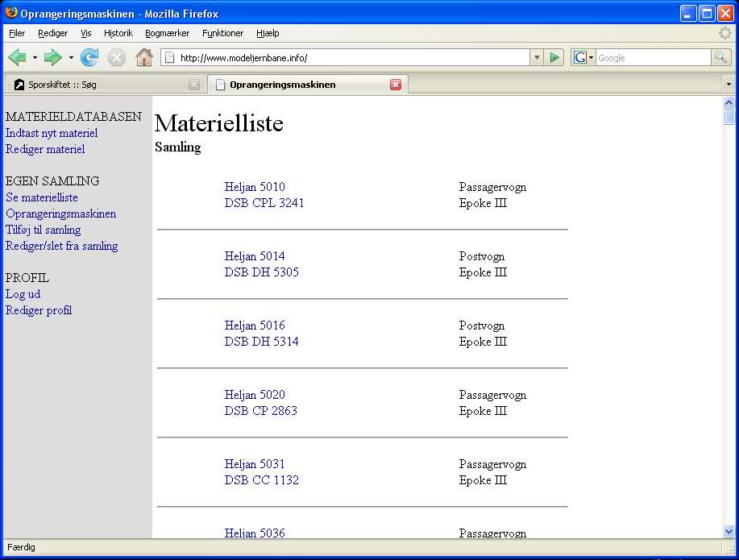Click the Indtast nyt materiel link

pos(52,134)
